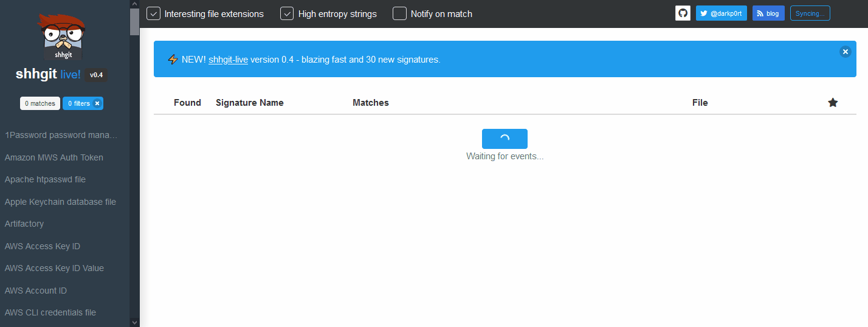Select Amazon MWS Auth Token filter

click(54, 157)
